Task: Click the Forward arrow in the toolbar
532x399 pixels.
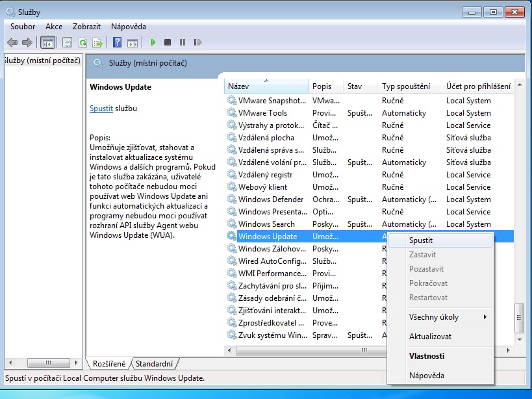Action: tap(27, 42)
